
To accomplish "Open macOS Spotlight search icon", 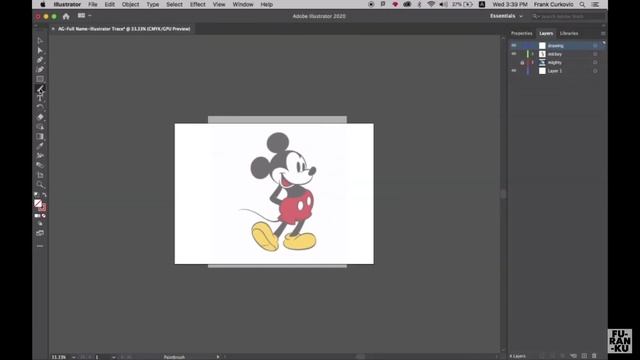I will (582, 4).
